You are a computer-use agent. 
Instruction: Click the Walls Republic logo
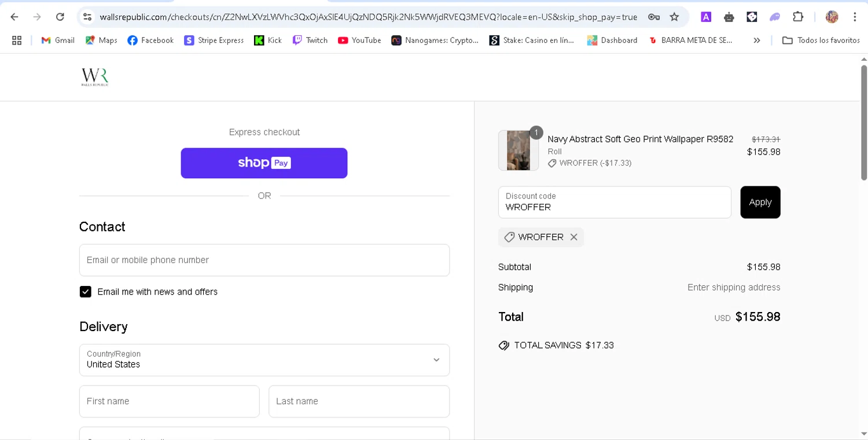point(95,77)
